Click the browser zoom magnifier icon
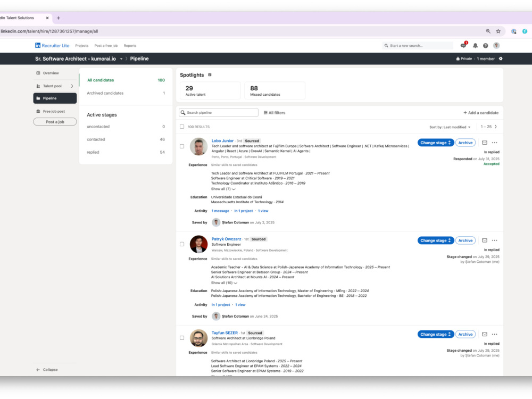This screenshot has height=399, width=532. [x=488, y=31]
